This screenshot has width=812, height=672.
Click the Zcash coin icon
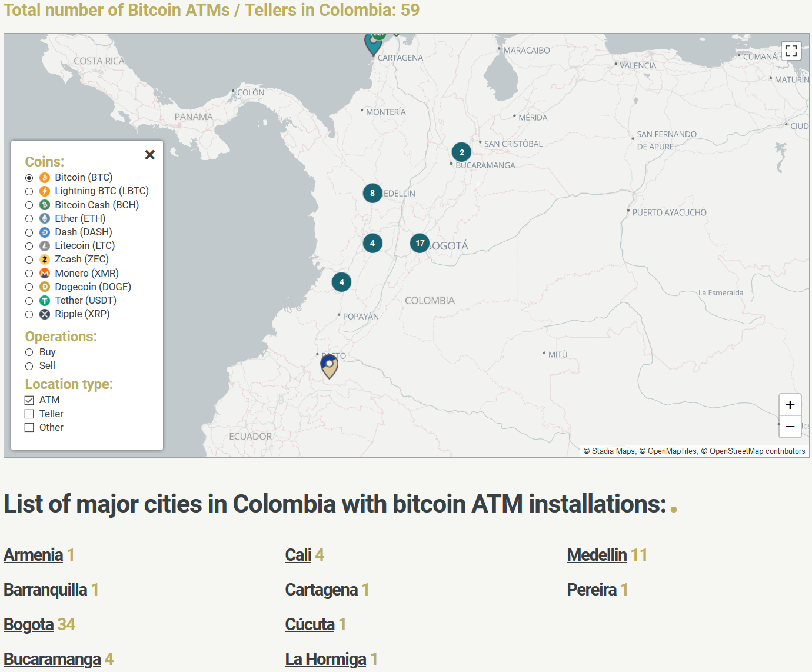tap(45, 260)
